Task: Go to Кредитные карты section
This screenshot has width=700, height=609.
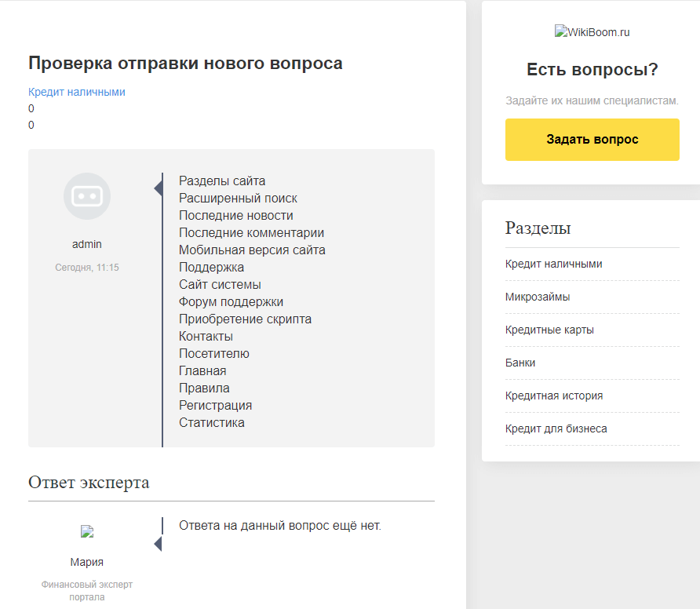Action: tap(549, 330)
